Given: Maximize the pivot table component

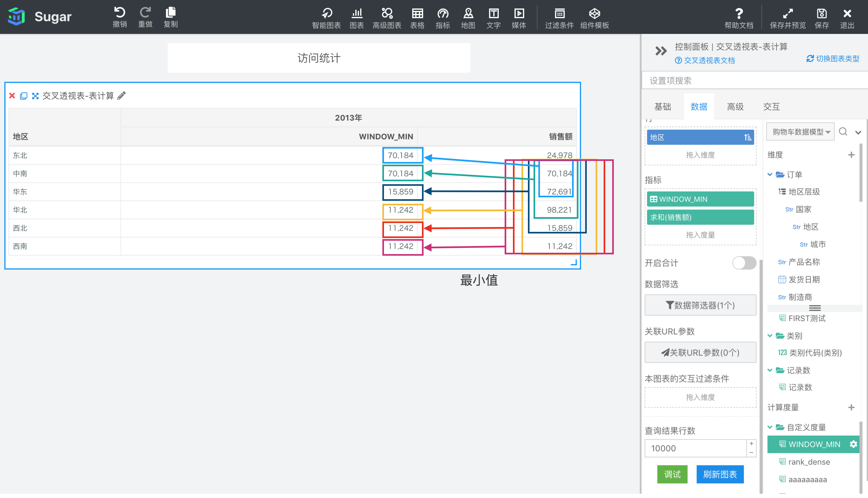Looking at the screenshot, I should (35, 96).
